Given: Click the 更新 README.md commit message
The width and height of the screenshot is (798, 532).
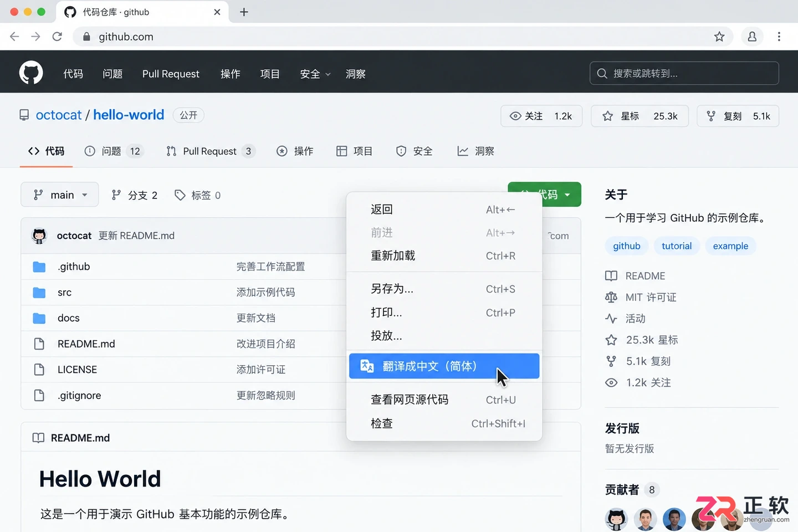Looking at the screenshot, I should 136,236.
